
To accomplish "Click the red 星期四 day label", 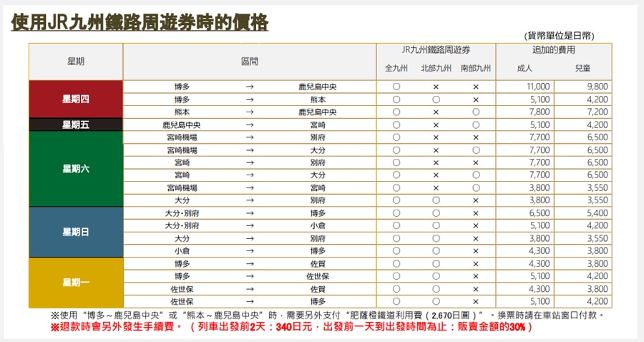I will pyautogui.click(x=76, y=99).
